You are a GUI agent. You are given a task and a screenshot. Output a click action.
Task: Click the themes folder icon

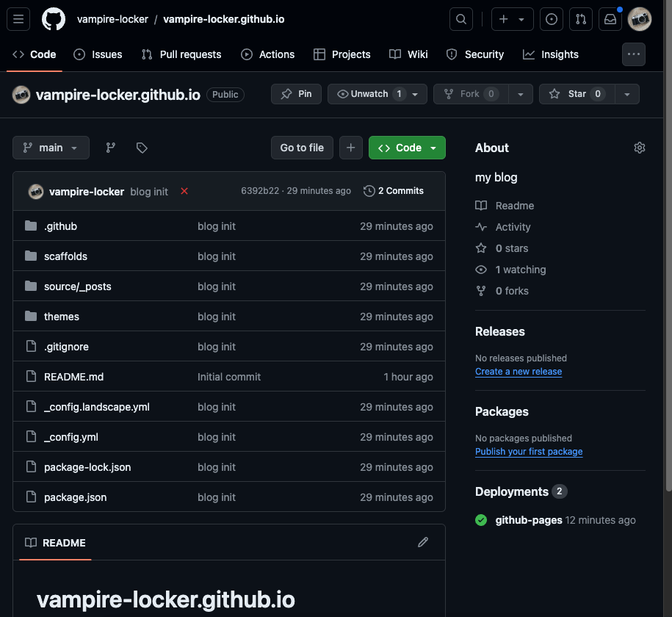click(31, 316)
